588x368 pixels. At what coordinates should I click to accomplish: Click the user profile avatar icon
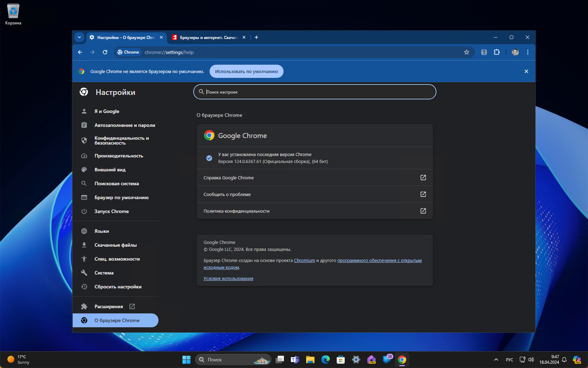click(515, 52)
